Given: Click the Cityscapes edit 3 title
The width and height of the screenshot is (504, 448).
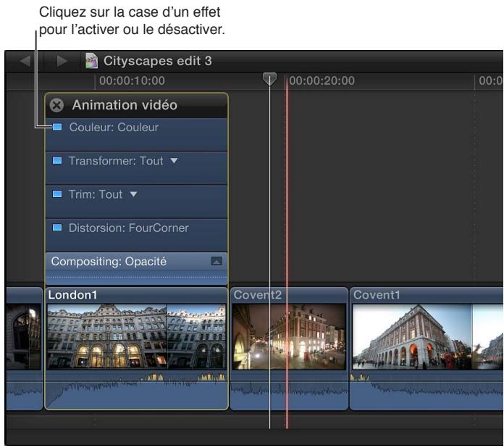Looking at the screenshot, I should coord(158,61).
